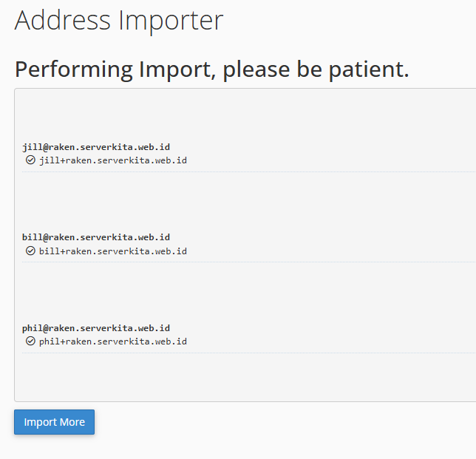Select the bold phil@raken.serverkita.web.id address
Screen dimensions: 476x459
[x=96, y=328]
